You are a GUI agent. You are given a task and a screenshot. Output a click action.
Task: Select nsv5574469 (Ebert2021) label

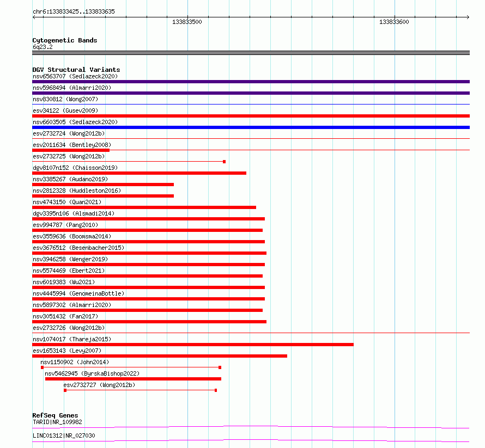click(69, 271)
